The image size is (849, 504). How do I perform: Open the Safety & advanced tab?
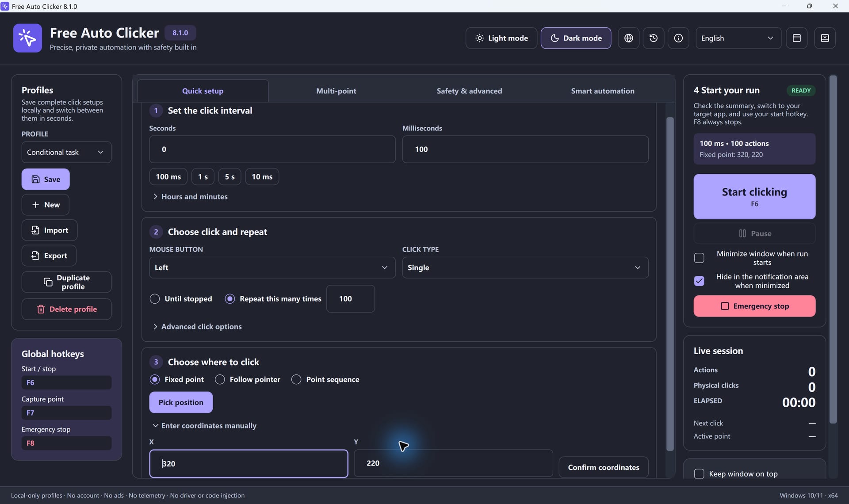pyautogui.click(x=469, y=91)
